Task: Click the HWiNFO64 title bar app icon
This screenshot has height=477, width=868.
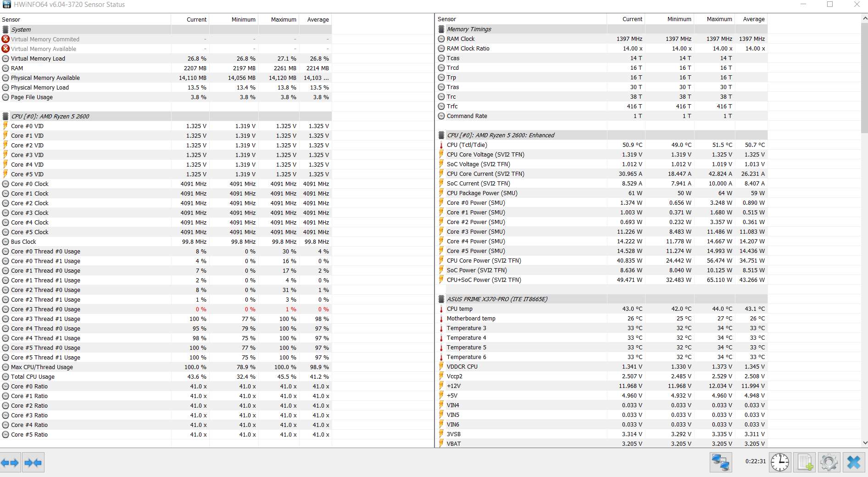Action: coord(6,5)
